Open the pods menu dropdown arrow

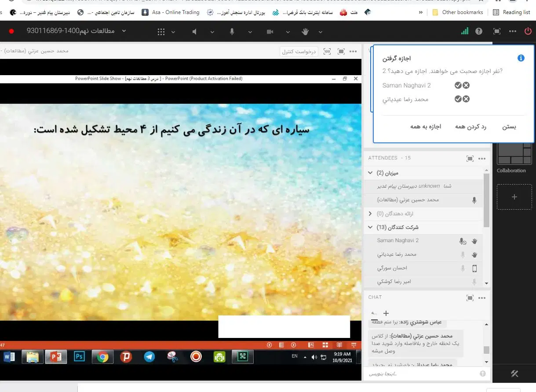click(173, 32)
